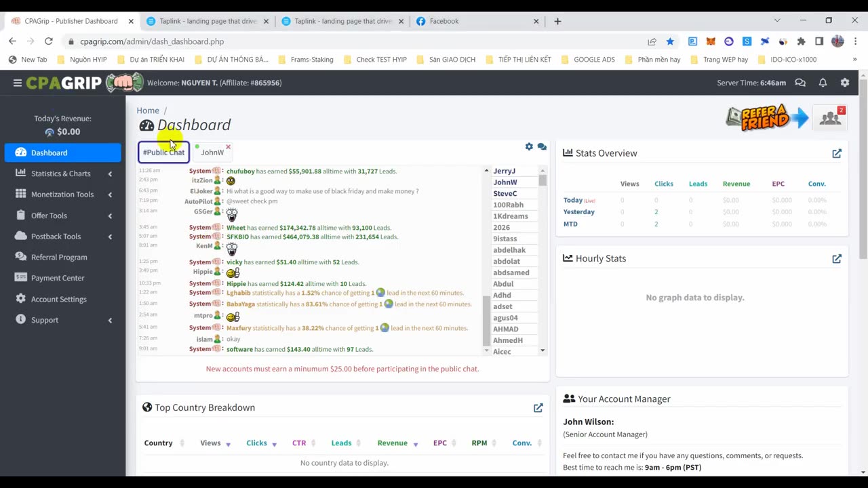
Task: Click Yesterday's clicks value 2
Action: click(656, 212)
